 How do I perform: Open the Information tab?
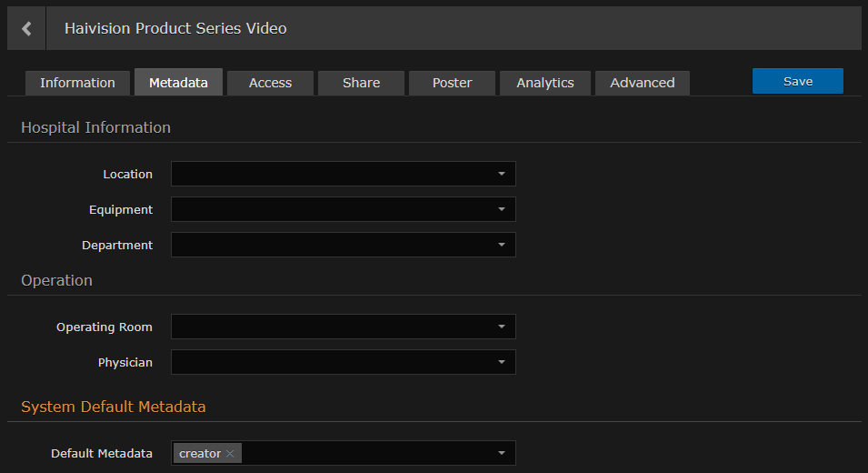(x=77, y=83)
